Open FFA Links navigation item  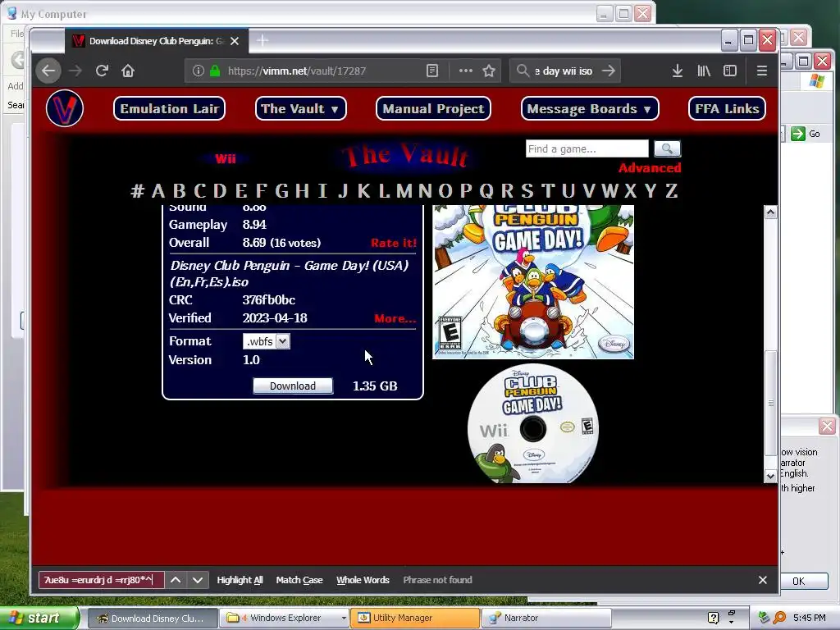727,108
